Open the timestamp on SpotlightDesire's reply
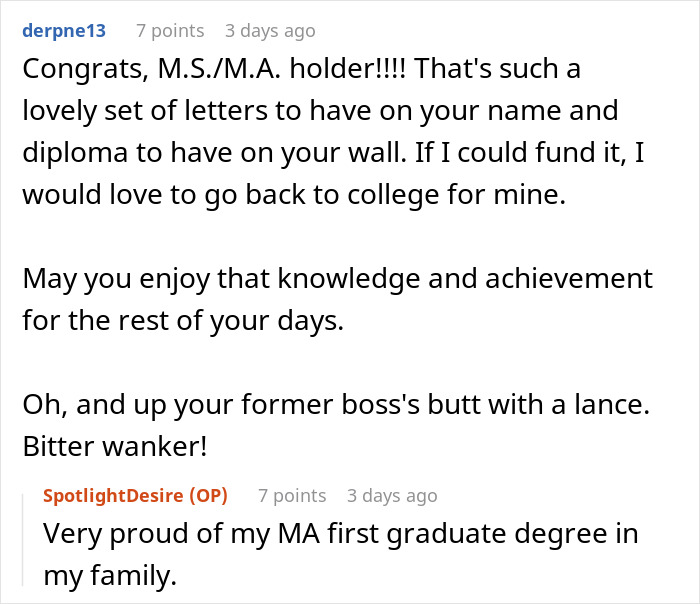This screenshot has height=604, width=700. pos(391,496)
